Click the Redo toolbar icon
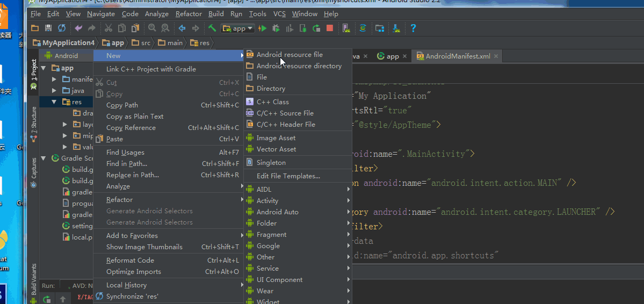This screenshot has height=304, width=644. pos(92,28)
